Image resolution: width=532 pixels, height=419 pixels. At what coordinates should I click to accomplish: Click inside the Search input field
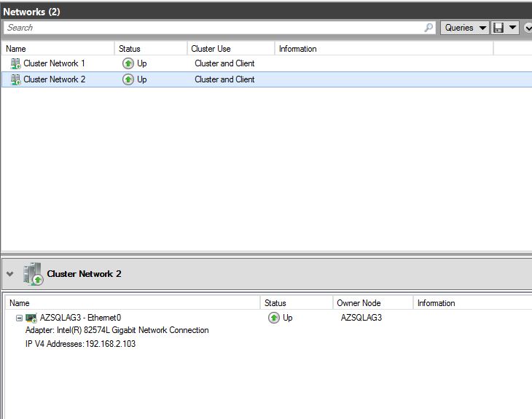pyautogui.click(x=211, y=28)
